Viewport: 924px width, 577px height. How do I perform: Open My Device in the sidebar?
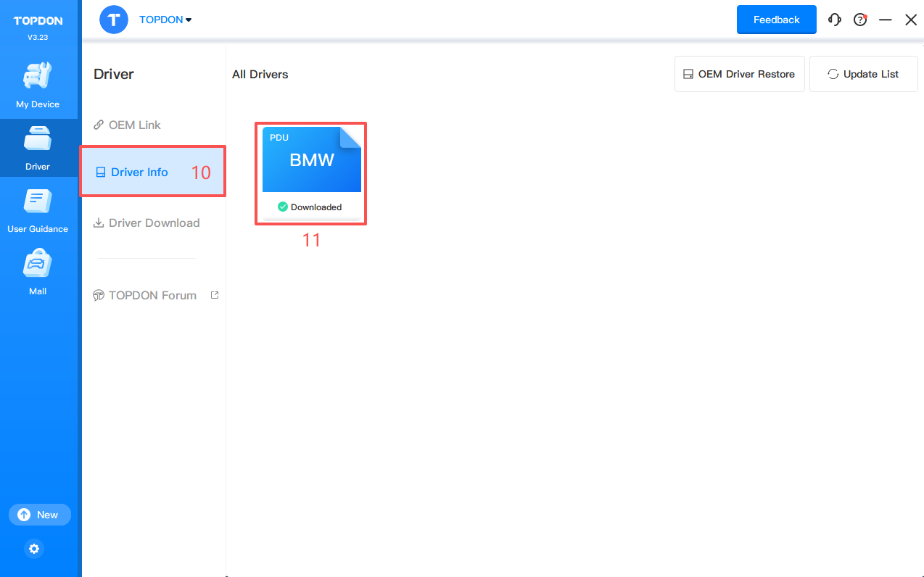click(x=38, y=86)
